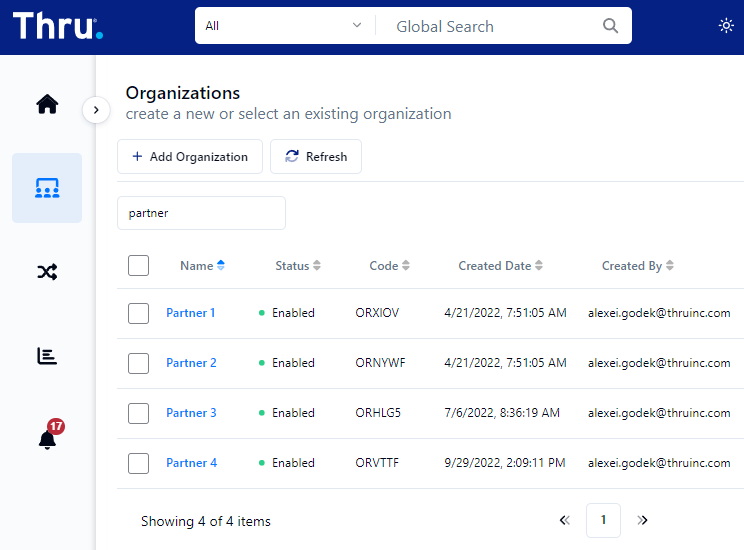Click the Global Search magnifier icon
744x550 pixels.
(610, 26)
